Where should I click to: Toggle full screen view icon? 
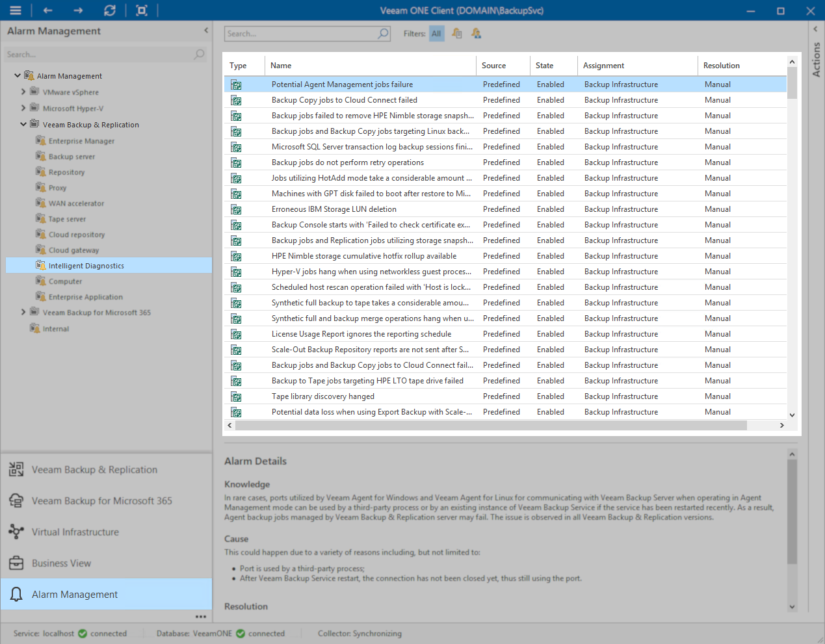click(142, 10)
